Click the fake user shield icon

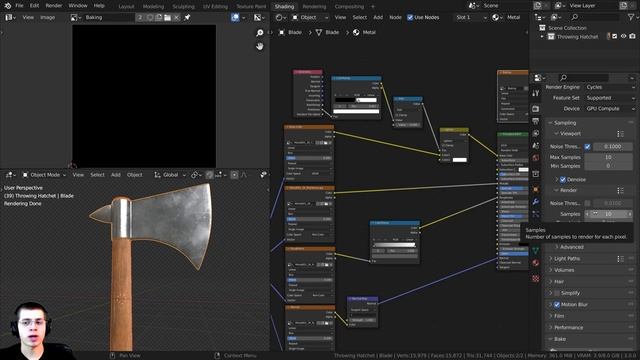click(x=150, y=18)
